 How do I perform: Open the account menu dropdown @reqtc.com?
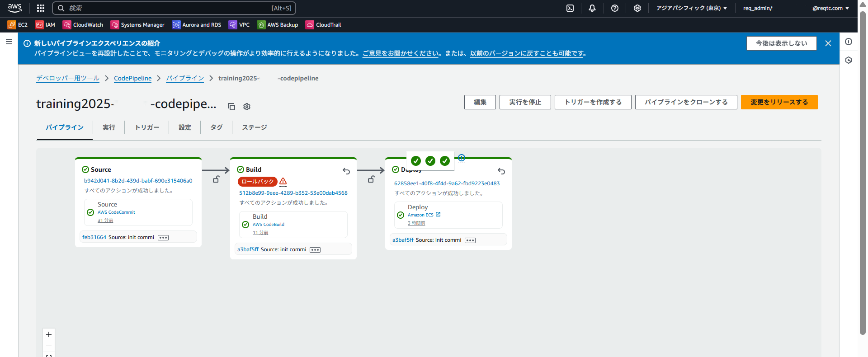point(830,8)
